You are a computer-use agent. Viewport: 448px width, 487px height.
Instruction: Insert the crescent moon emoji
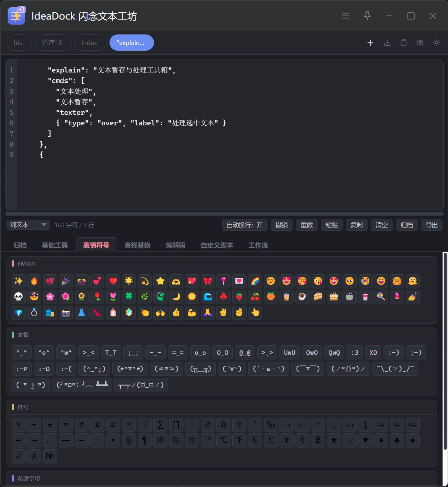[x=176, y=297]
